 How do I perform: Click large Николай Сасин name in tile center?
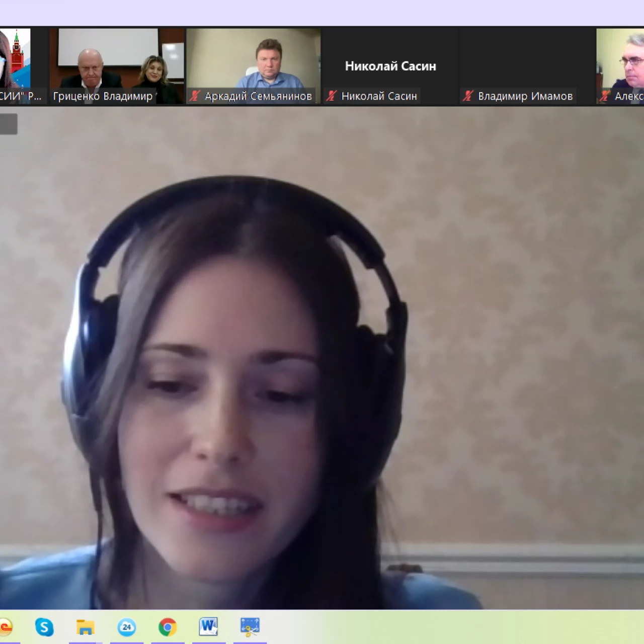(390, 66)
